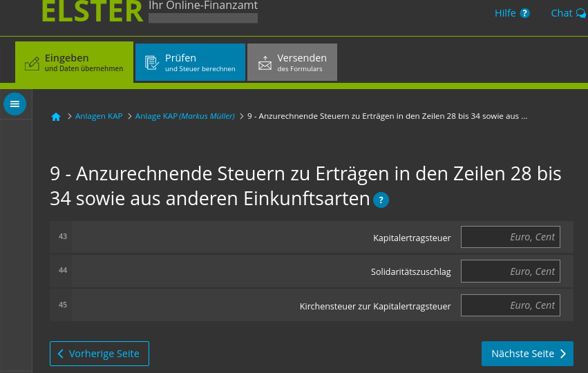Click line number 45
This screenshot has height=373, width=588.
click(63, 305)
